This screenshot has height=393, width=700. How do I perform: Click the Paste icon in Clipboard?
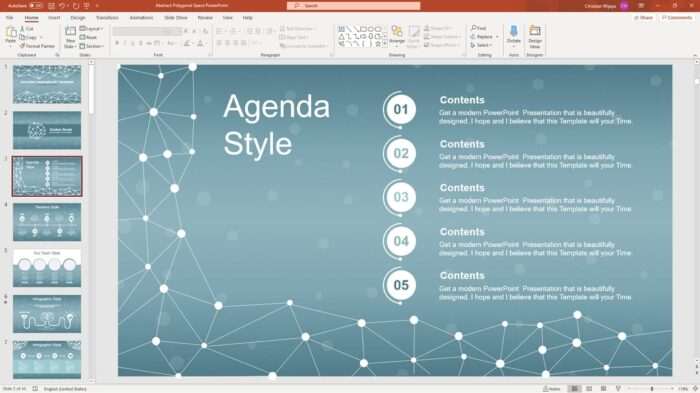(11, 36)
